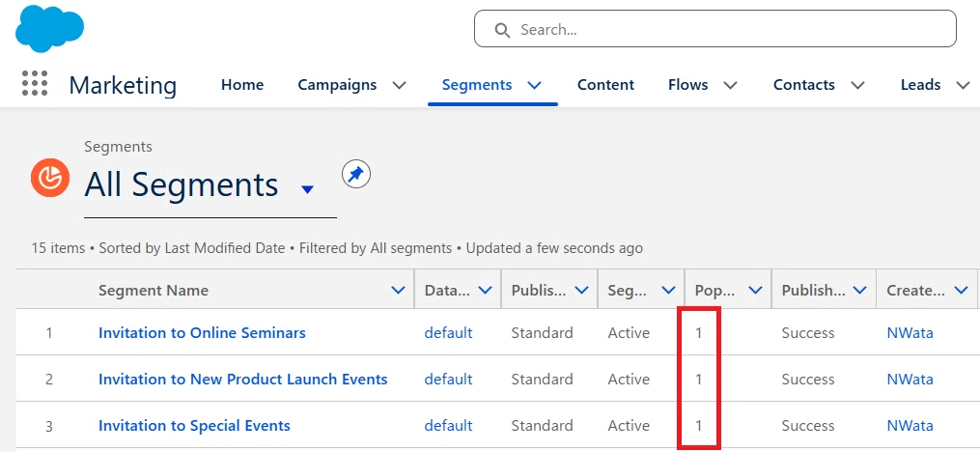Open the App Launcher dots icon

[x=35, y=83]
